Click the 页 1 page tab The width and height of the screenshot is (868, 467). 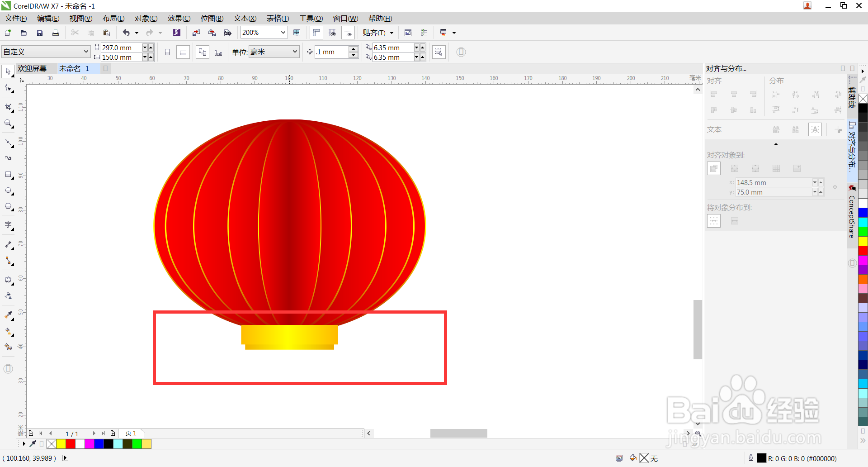tap(131, 434)
